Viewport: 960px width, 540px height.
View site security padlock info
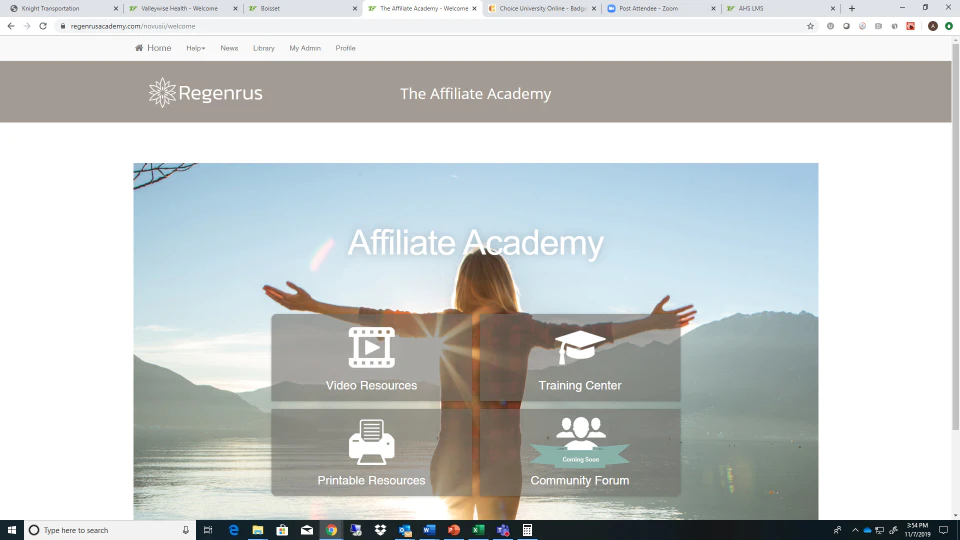pos(62,26)
